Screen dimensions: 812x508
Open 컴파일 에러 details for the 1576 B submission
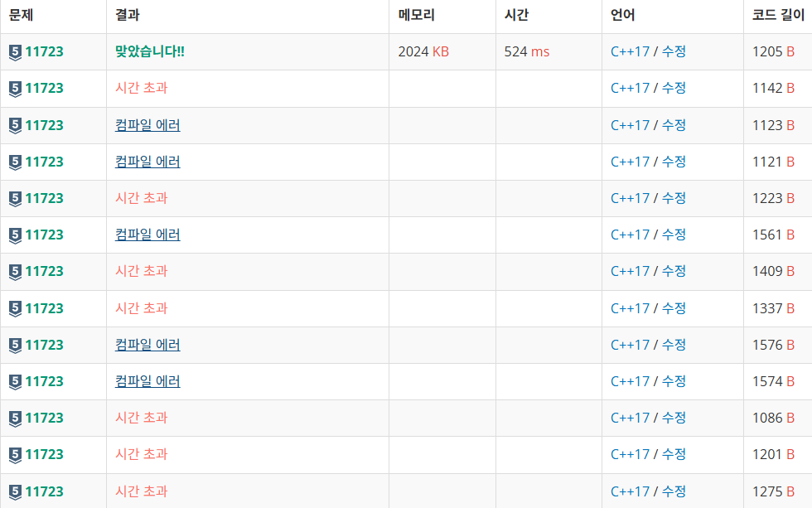tap(147, 345)
